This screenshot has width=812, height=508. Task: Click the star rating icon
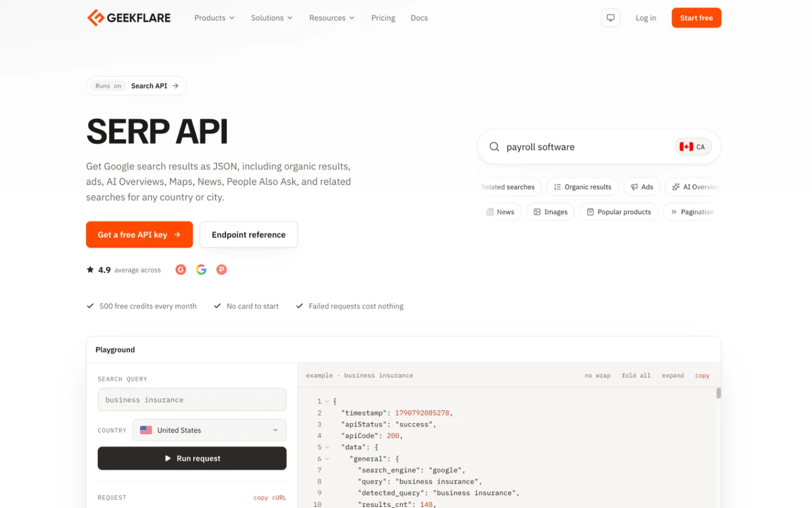pyautogui.click(x=90, y=270)
